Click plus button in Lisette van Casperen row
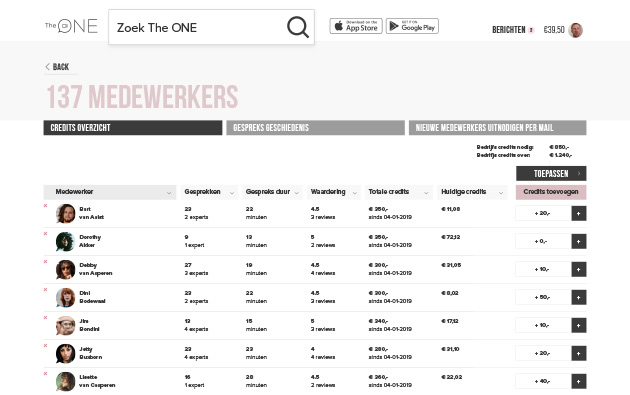This screenshot has width=630, height=395. 579,381
